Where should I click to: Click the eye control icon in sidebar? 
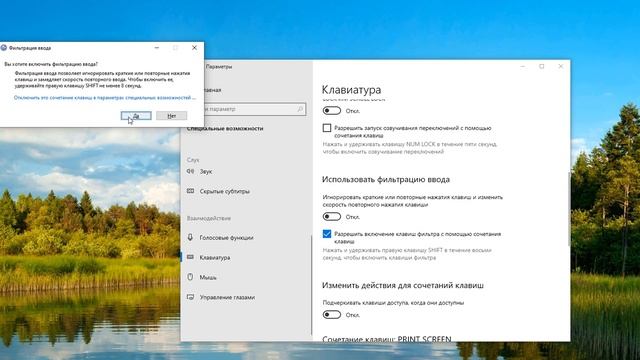pos(190,297)
